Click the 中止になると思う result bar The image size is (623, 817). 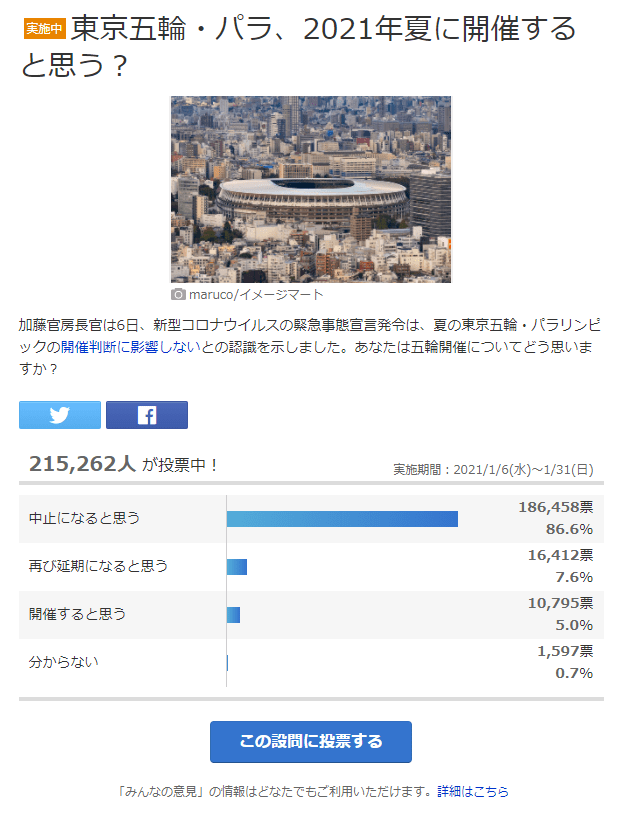click(x=342, y=519)
